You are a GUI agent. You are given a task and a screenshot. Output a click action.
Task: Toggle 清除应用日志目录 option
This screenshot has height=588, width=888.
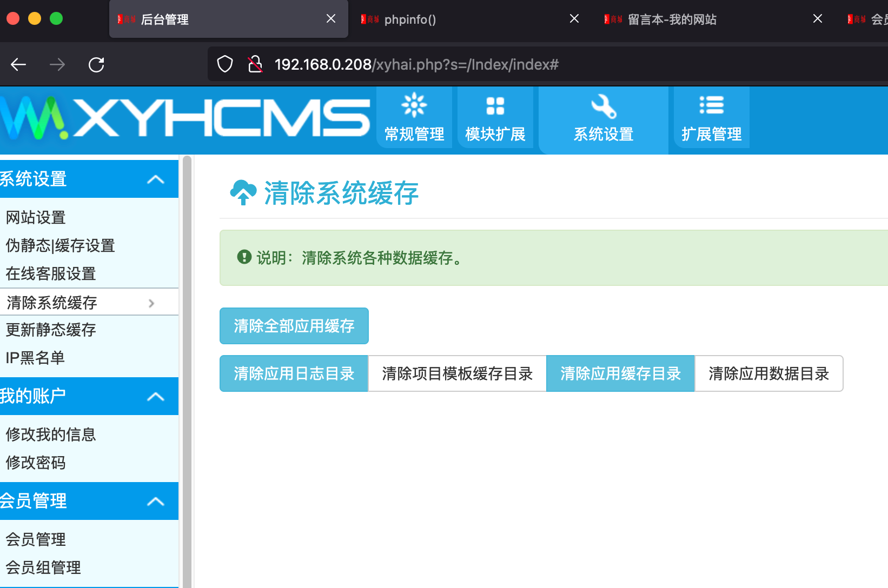(294, 373)
